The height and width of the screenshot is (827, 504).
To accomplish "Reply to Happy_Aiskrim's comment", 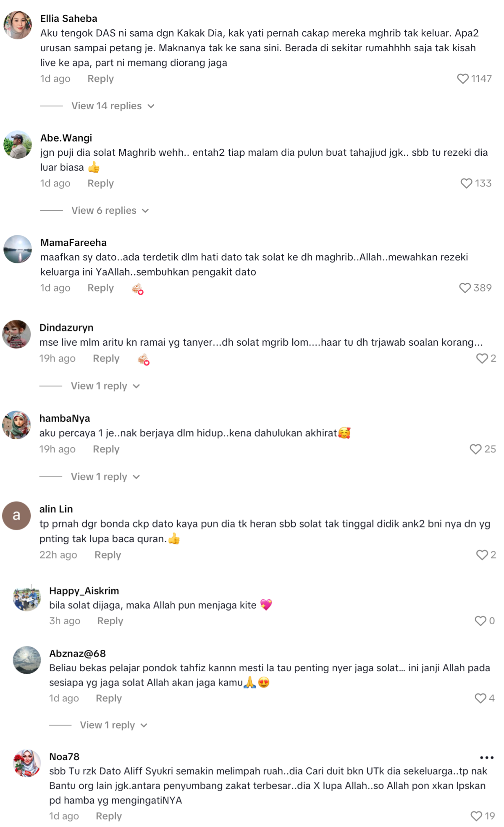I will pos(110,621).
